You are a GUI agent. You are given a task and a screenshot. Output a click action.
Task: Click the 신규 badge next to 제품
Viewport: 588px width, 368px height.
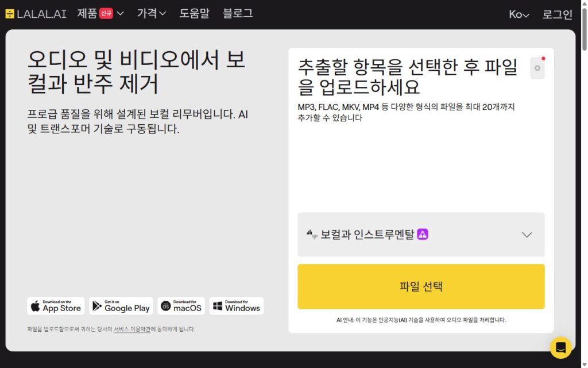(106, 14)
